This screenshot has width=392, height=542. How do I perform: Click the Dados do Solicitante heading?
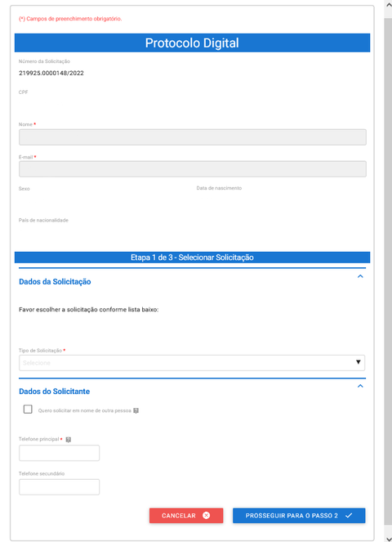coord(54,392)
